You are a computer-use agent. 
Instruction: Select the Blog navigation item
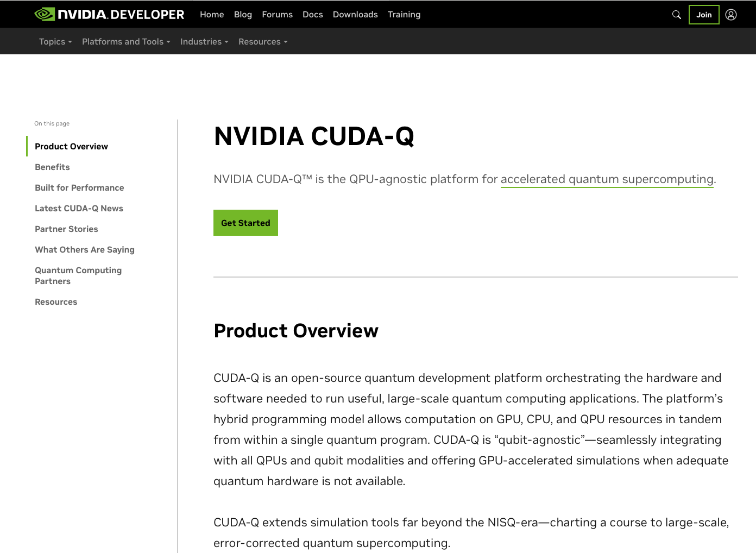point(243,15)
